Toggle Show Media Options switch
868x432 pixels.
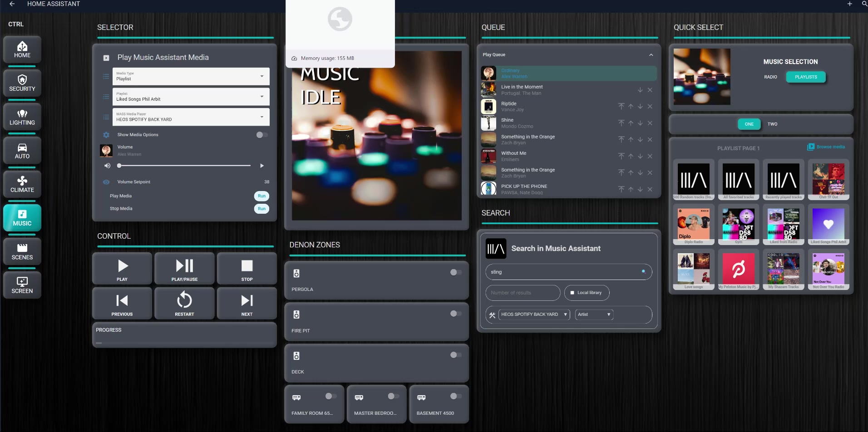coord(262,135)
